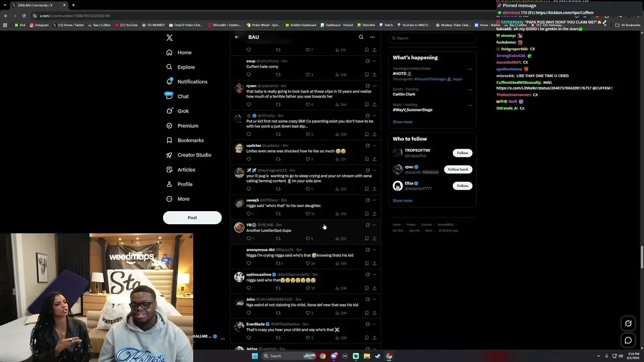Repost anonymous 4kt's crying post
This screenshot has height=362, width=644.
coord(278,263)
